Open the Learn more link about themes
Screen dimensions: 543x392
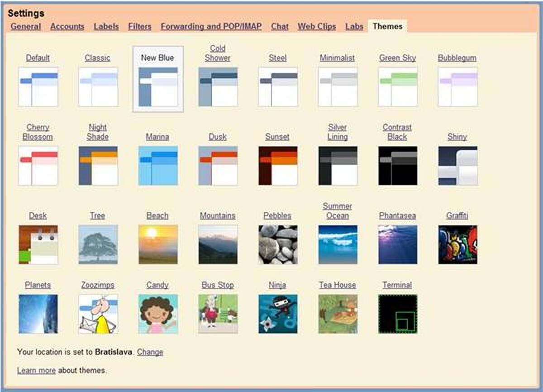[36, 370]
